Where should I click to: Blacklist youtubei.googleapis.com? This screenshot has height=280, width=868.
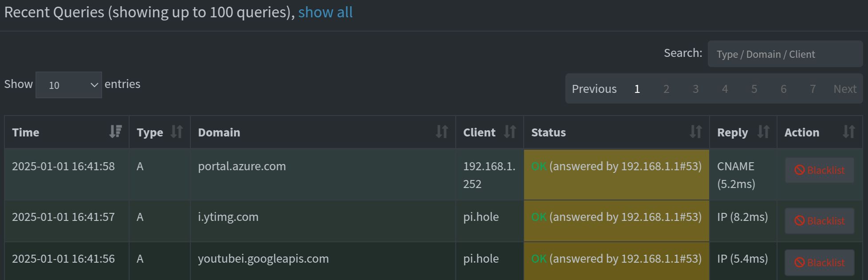pyautogui.click(x=819, y=263)
